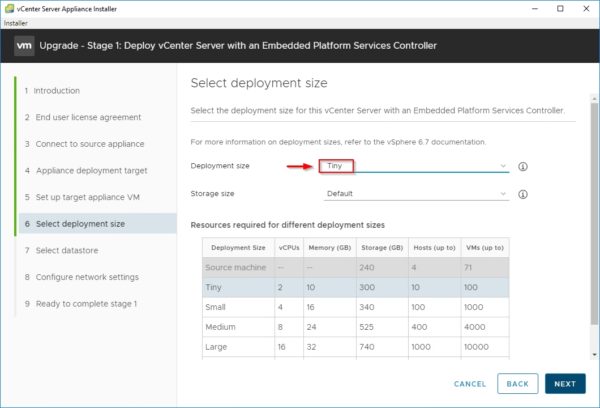The image size is (600, 408).
Task: Go to step 1 Introduction
Action: [52, 91]
